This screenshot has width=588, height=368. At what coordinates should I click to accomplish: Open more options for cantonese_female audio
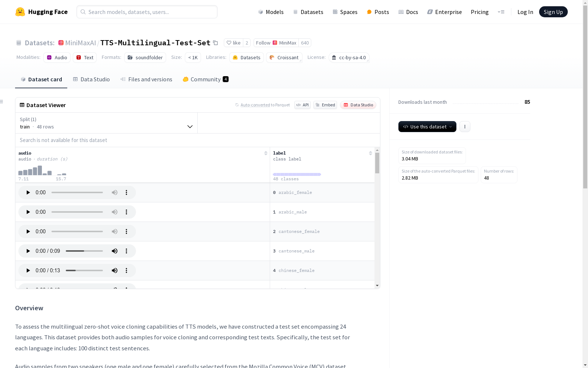[x=126, y=231]
